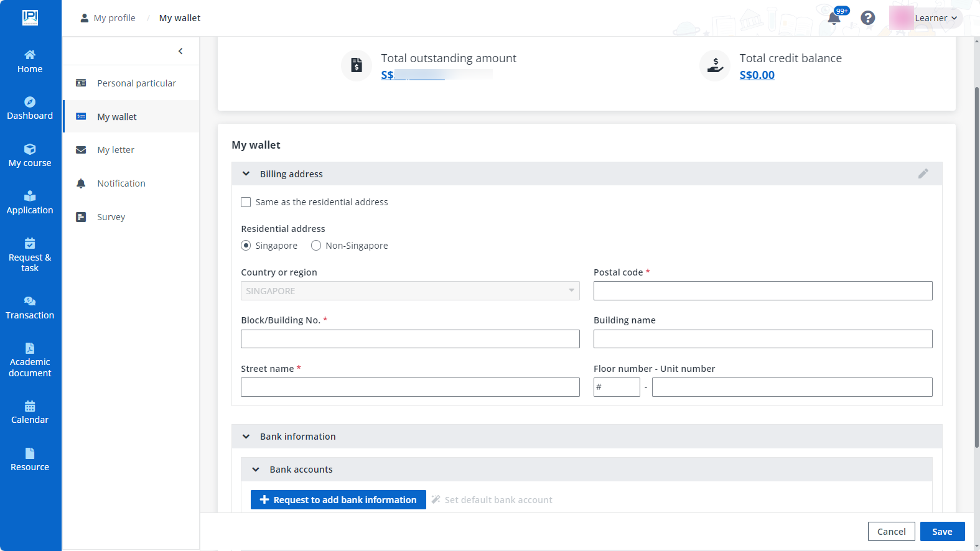The width and height of the screenshot is (980, 551).
Task: Collapse the profile side menu
Action: (x=180, y=51)
